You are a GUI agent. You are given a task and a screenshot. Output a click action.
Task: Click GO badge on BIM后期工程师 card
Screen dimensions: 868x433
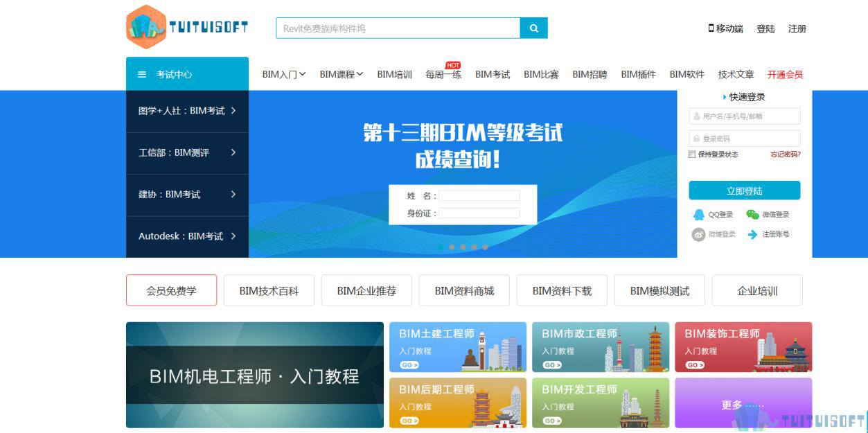coord(409,421)
